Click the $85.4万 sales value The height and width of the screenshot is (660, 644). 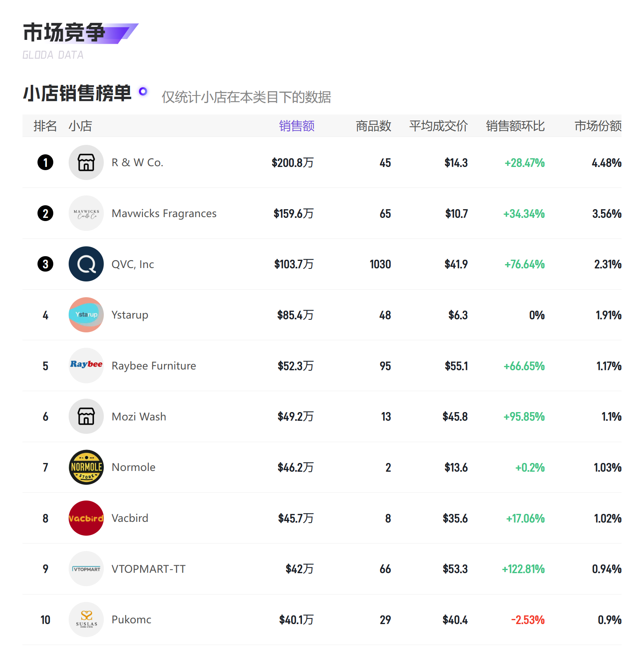click(x=295, y=315)
